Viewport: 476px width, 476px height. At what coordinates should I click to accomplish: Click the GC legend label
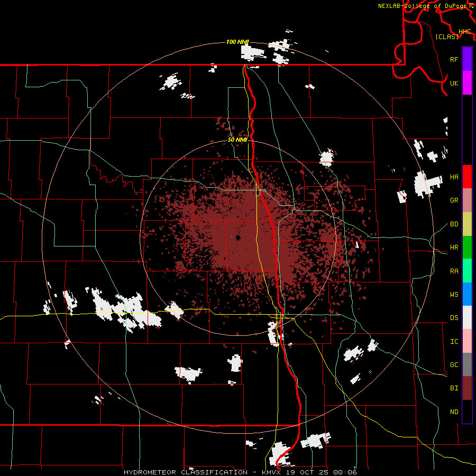click(x=454, y=365)
